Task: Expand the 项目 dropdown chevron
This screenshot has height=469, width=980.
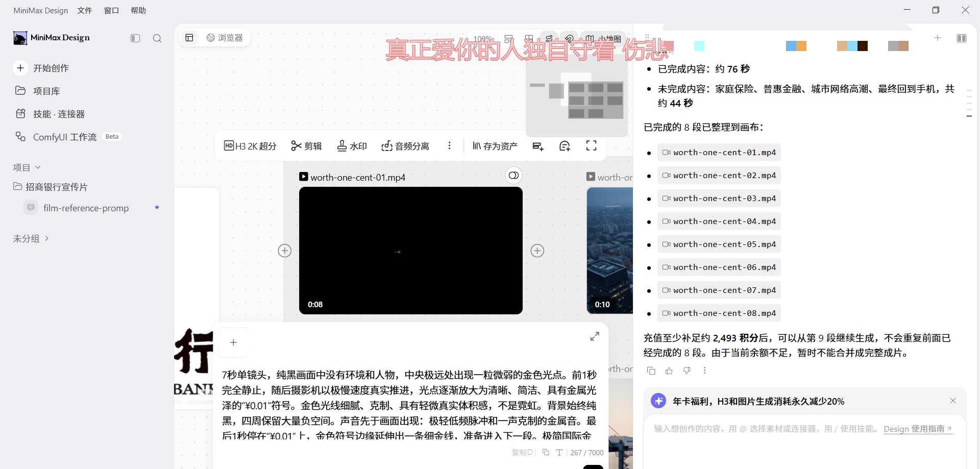Action: [x=38, y=167]
